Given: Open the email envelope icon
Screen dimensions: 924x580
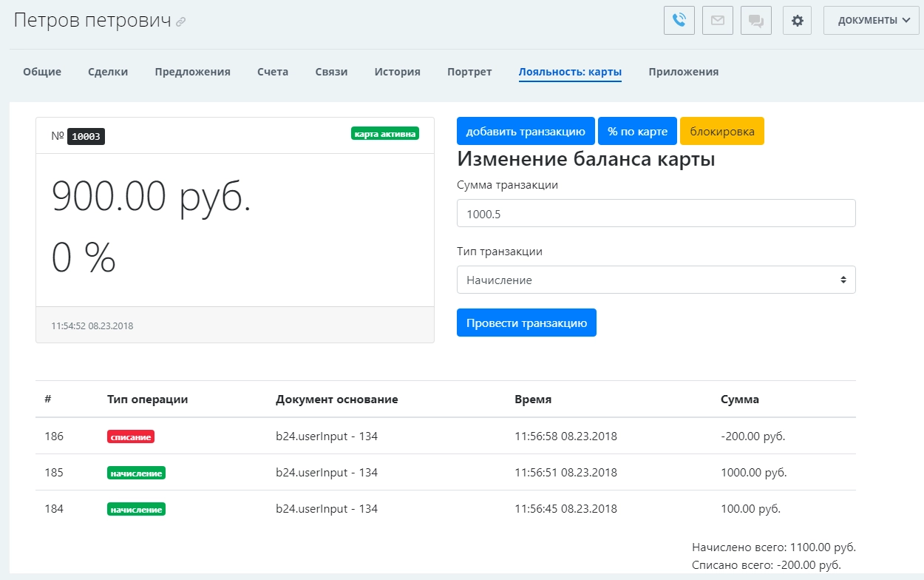Looking at the screenshot, I should click(717, 20).
